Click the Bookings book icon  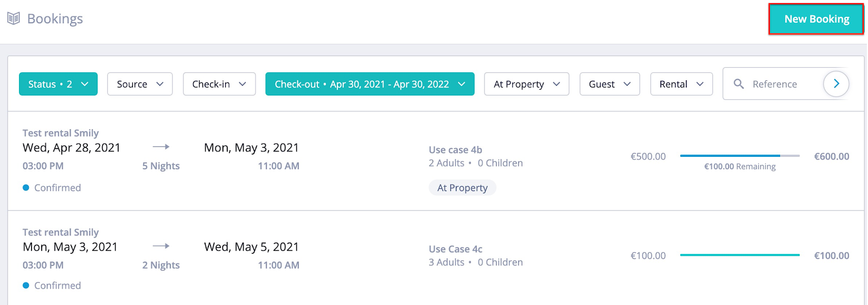[x=14, y=18]
